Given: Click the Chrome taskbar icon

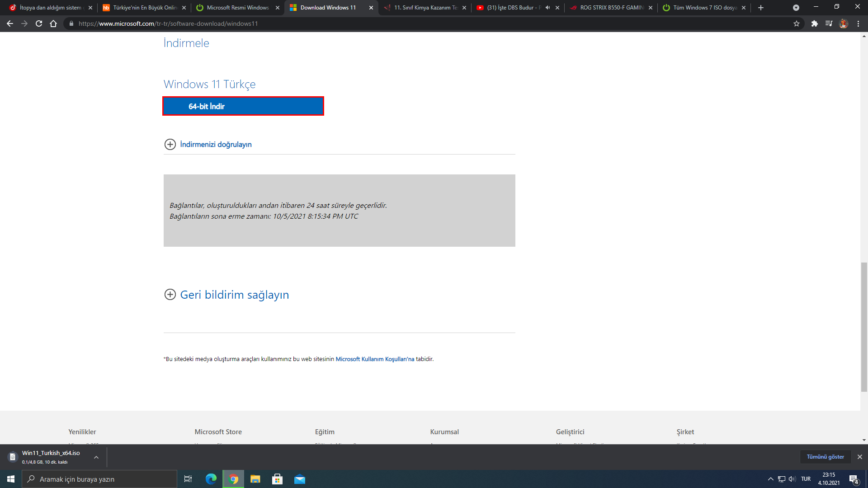Looking at the screenshot, I should point(233,479).
